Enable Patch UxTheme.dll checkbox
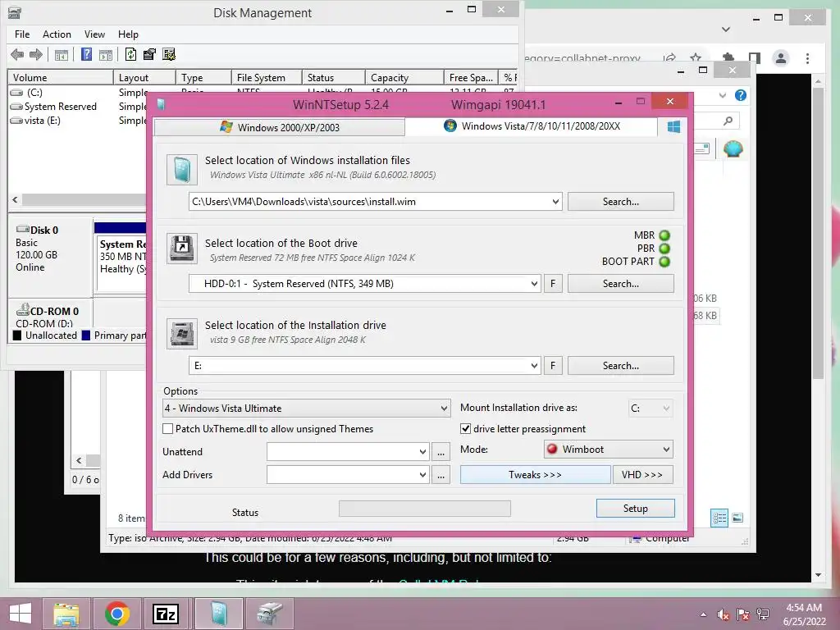 pyautogui.click(x=167, y=428)
